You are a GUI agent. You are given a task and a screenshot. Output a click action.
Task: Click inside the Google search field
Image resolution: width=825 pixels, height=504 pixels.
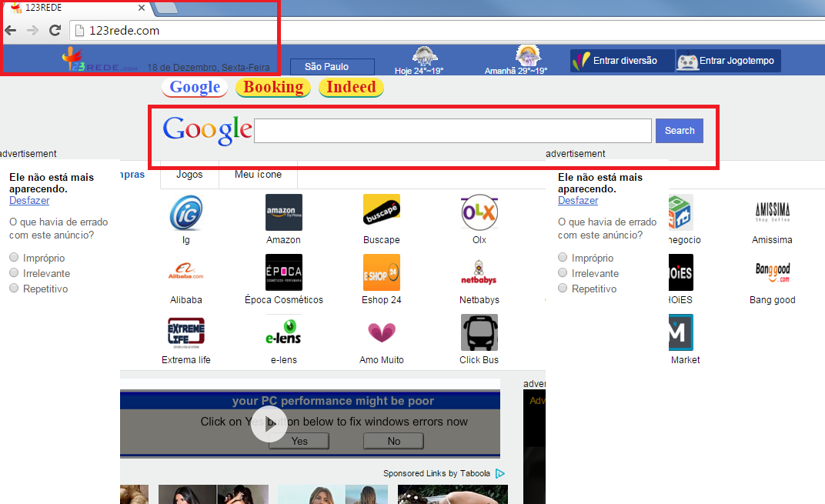pyautogui.click(x=453, y=131)
